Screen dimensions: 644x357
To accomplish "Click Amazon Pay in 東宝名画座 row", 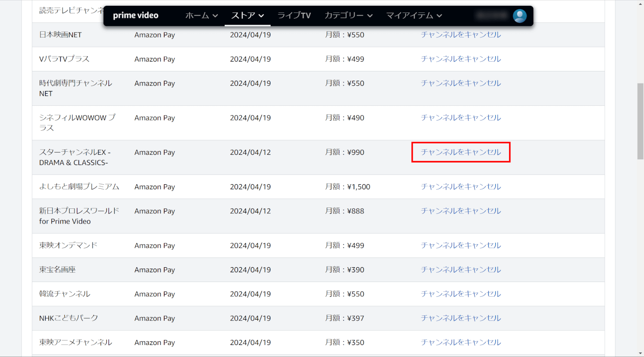I will tap(155, 270).
